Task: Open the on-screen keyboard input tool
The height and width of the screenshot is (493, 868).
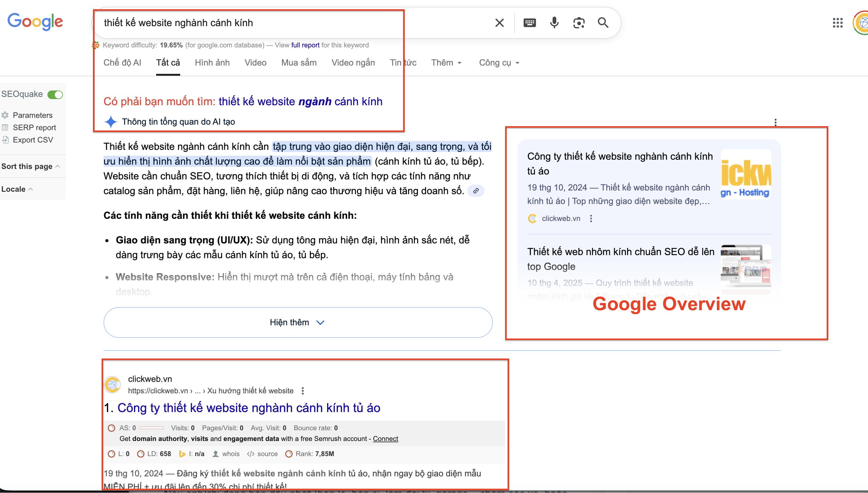Action: [529, 23]
